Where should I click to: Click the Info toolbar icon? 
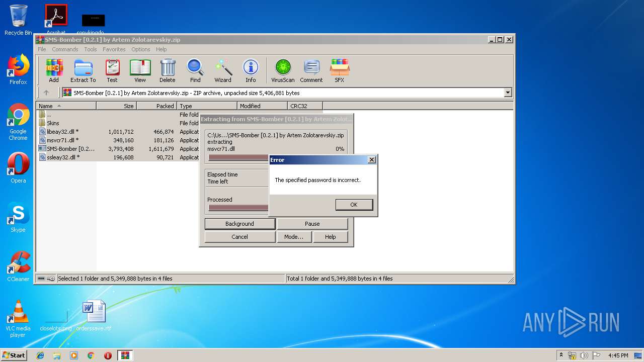251,70
